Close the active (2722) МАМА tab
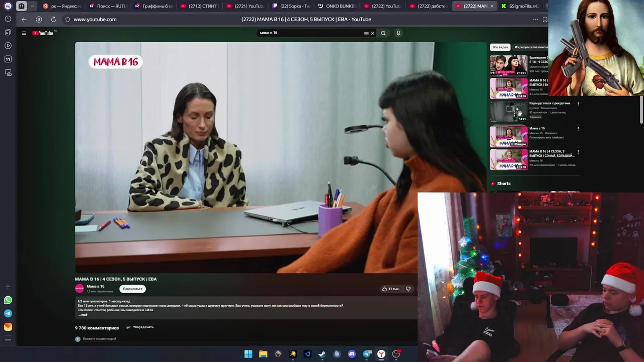This screenshot has width=644, height=362. tap(492, 6)
